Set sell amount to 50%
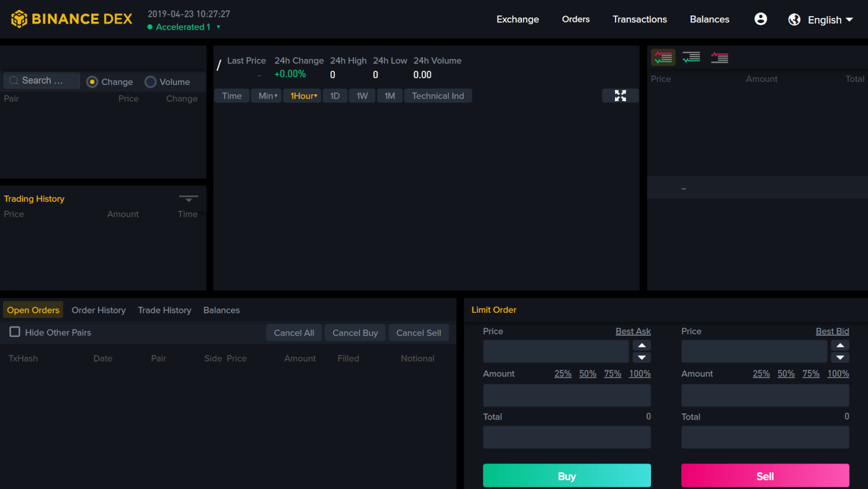 point(786,374)
